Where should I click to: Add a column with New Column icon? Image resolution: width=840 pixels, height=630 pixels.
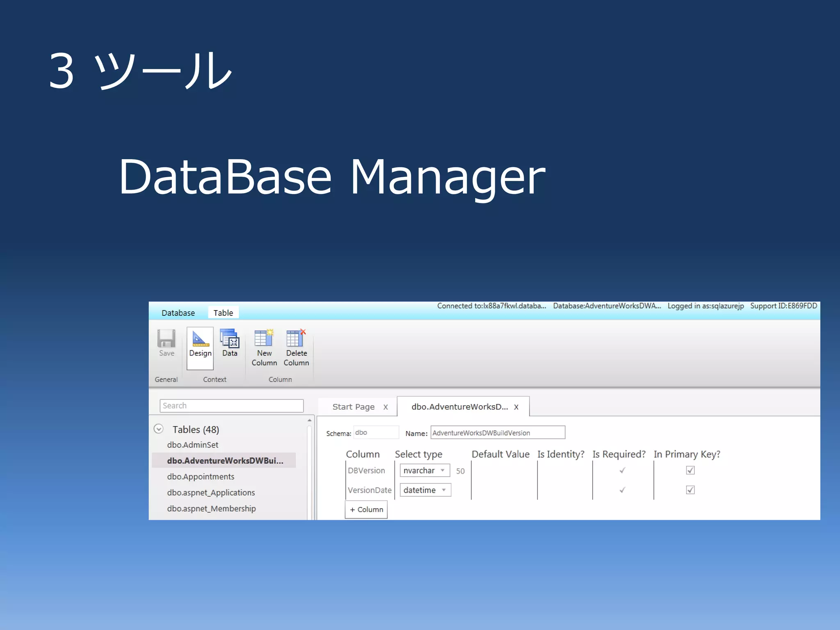(264, 338)
